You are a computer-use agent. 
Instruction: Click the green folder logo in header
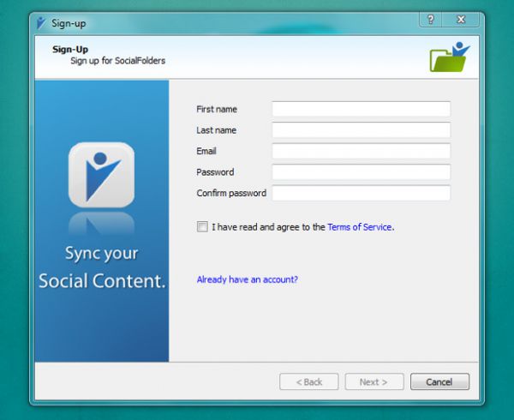[x=450, y=57]
